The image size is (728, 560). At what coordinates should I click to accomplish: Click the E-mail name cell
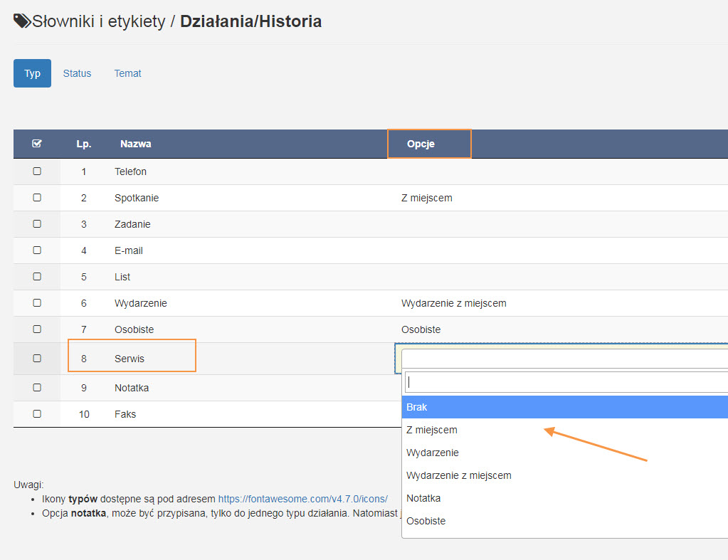(x=129, y=250)
